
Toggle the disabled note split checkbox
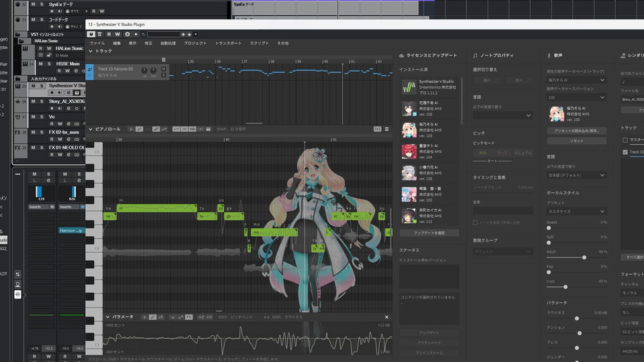pyautogui.click(x=475, y=223)
